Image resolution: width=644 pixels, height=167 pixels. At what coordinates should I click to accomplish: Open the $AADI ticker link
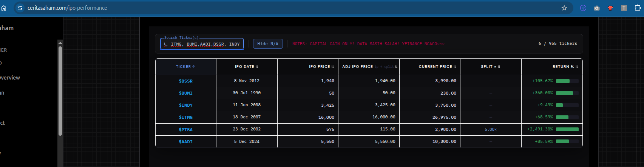point(185,142)
